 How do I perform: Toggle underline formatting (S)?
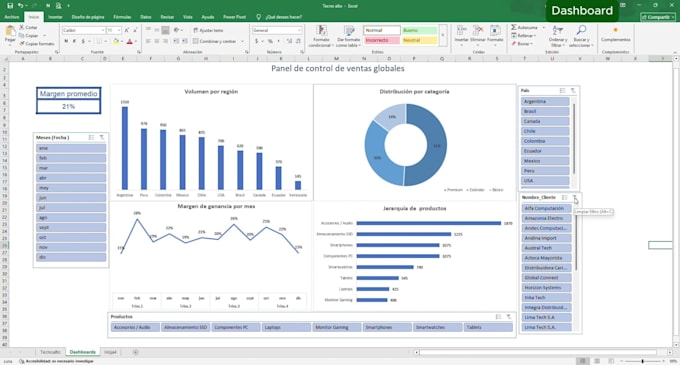[83, 41]
